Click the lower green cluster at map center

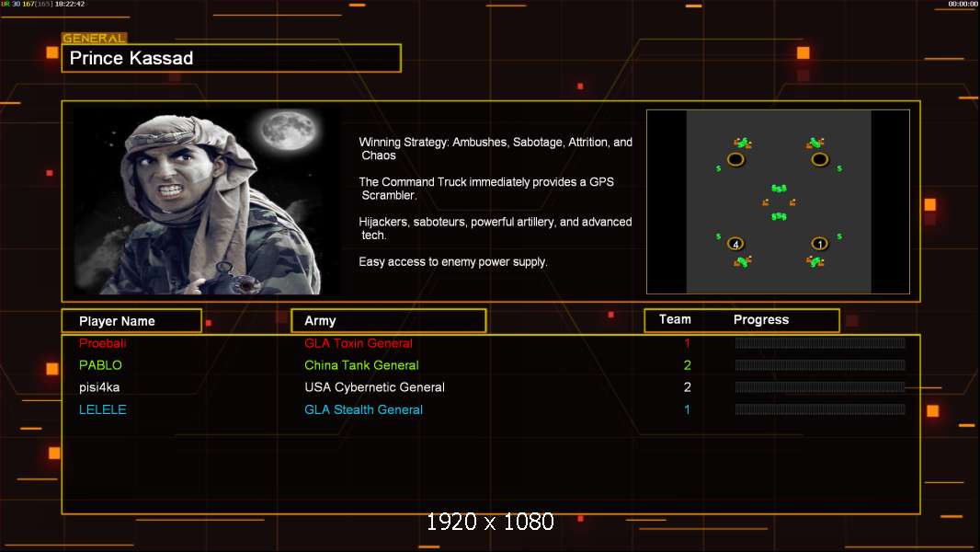point(779,216)
